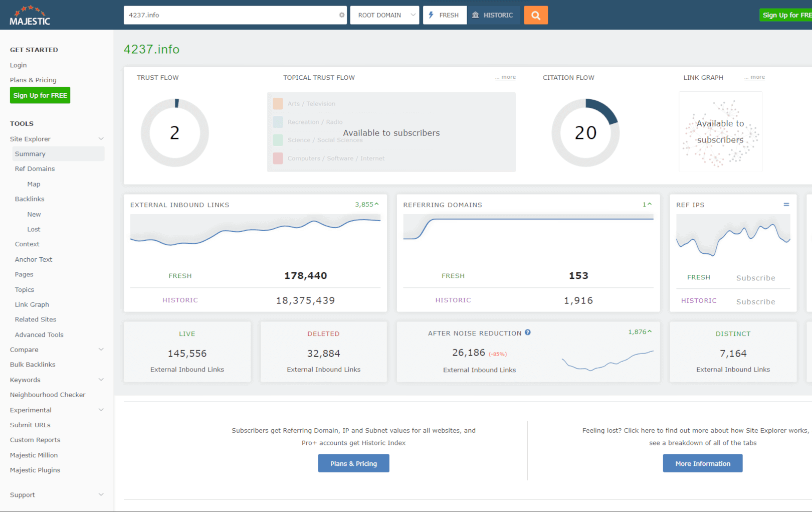Image resolution: width=812 pixels, height=512 pixels.
Task: Click the Sign Up for FREE button
Action: click(x=40, y=95)
